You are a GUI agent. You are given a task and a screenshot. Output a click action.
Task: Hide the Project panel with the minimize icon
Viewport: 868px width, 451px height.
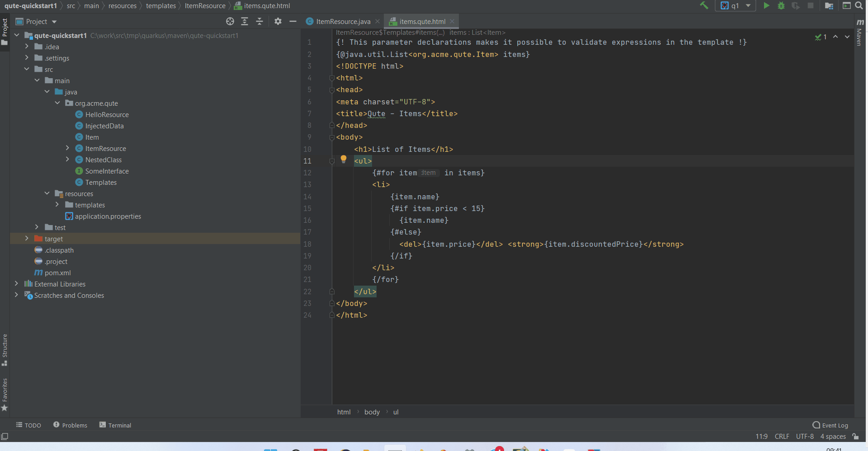coord(293,21)
